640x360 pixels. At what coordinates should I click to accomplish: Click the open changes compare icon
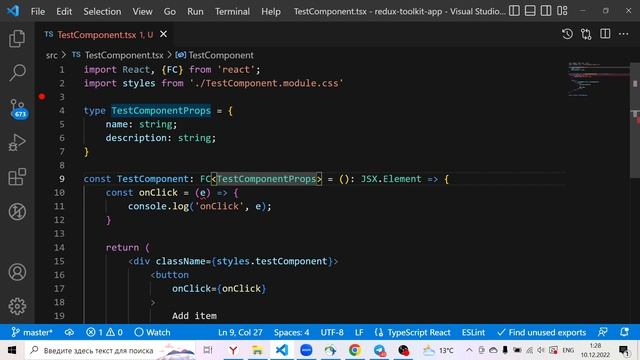[x=586, y=34]
